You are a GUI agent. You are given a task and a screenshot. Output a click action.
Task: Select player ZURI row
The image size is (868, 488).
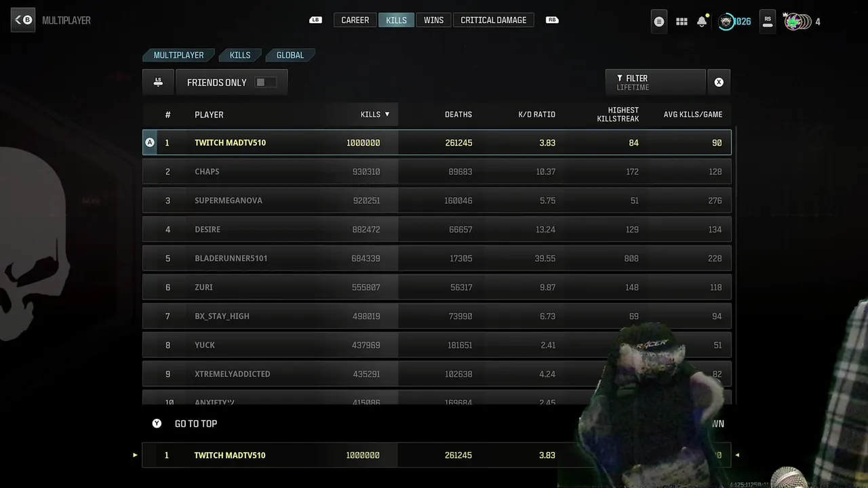(x=437, y=287)
